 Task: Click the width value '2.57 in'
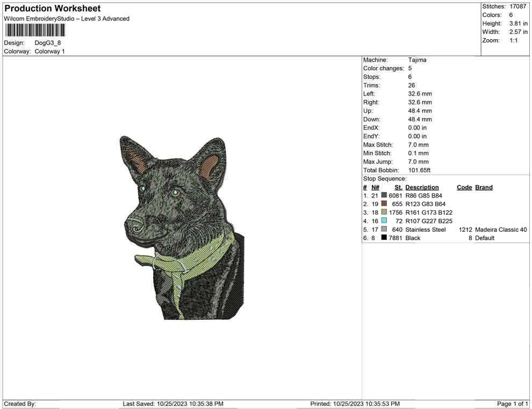519,32
